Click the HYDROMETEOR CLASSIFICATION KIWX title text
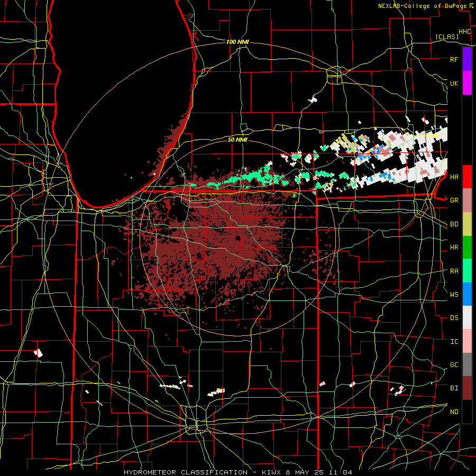This screenshot has width=476, height=476. (x=238, y=472)
